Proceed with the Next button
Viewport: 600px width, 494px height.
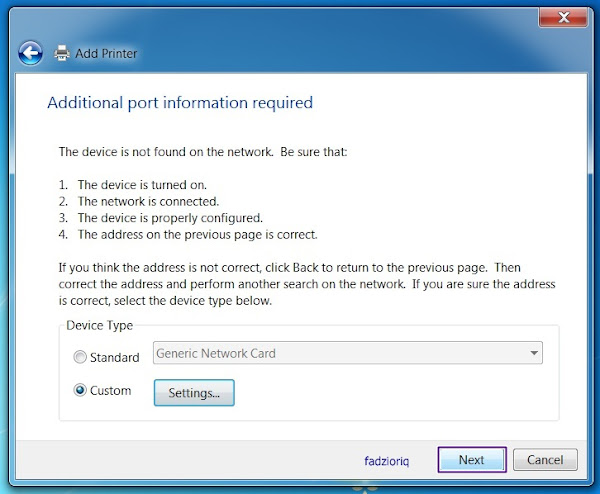(472, 460)
